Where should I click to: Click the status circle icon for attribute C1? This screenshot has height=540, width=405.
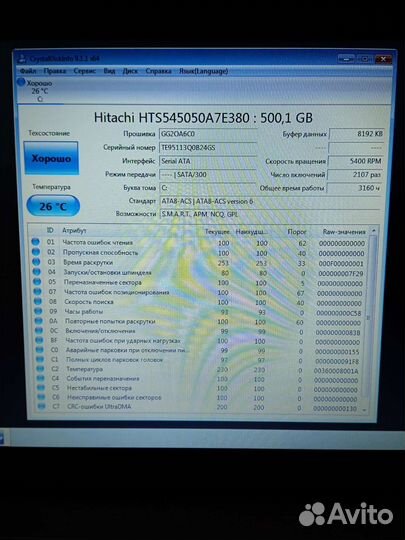[x=40, y=359]
